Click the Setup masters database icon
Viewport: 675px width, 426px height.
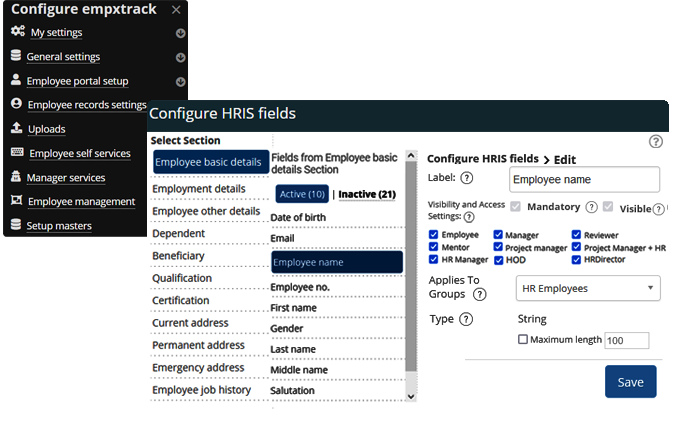click(x=15, y=225)
